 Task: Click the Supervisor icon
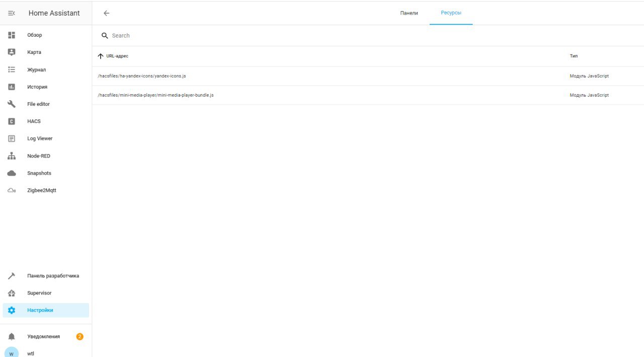(x=12, y=293)
